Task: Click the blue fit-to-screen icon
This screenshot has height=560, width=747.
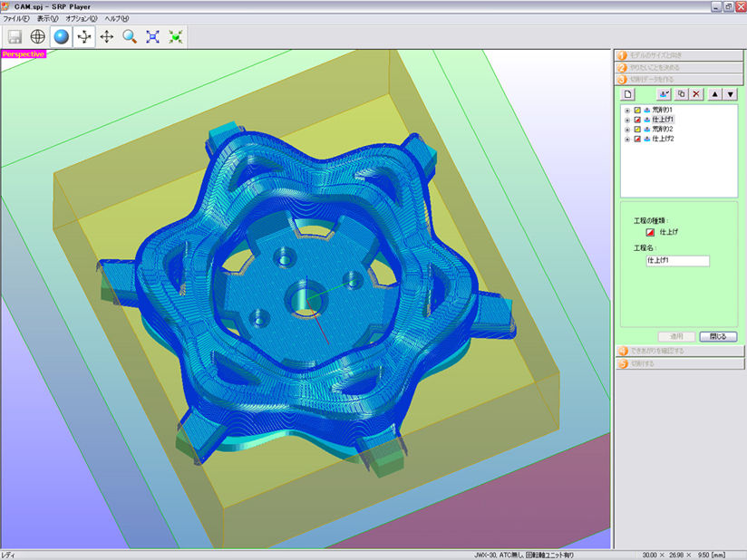Action: (153, 37)
